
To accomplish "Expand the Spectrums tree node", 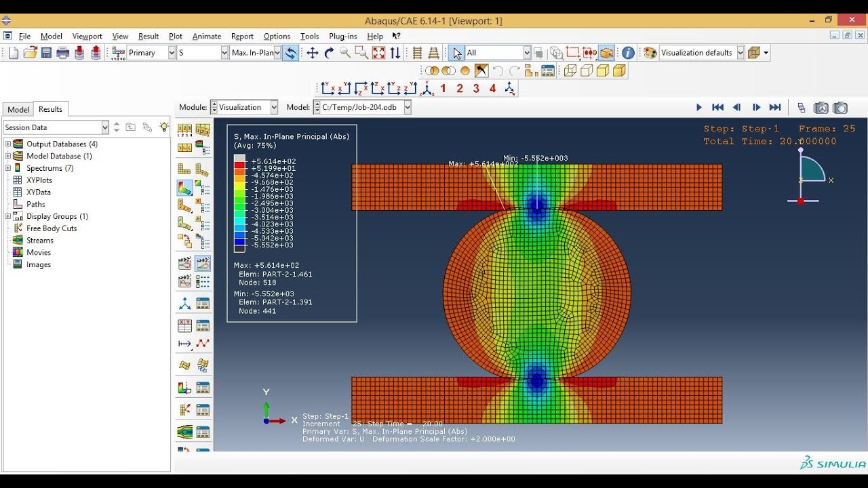I will pos(8,168).
